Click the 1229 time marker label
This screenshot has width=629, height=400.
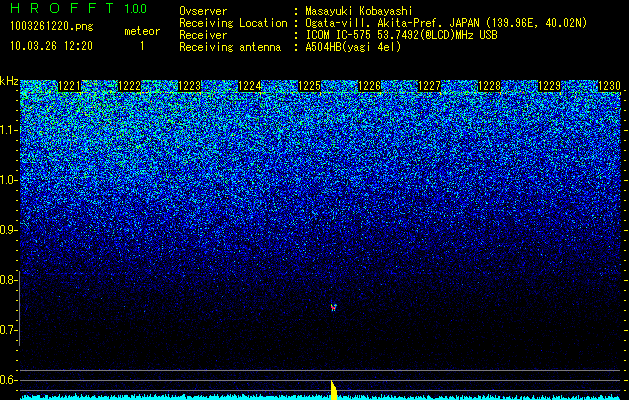click(549, 86)
